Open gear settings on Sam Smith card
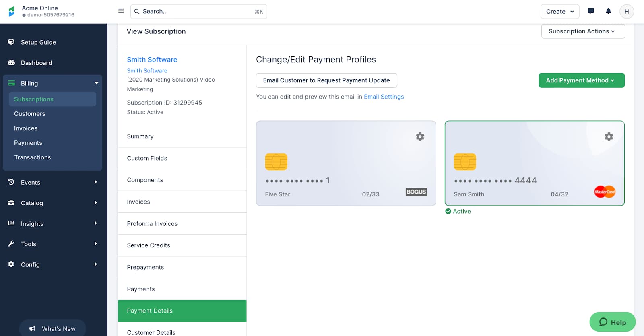 tap(609, 137)
